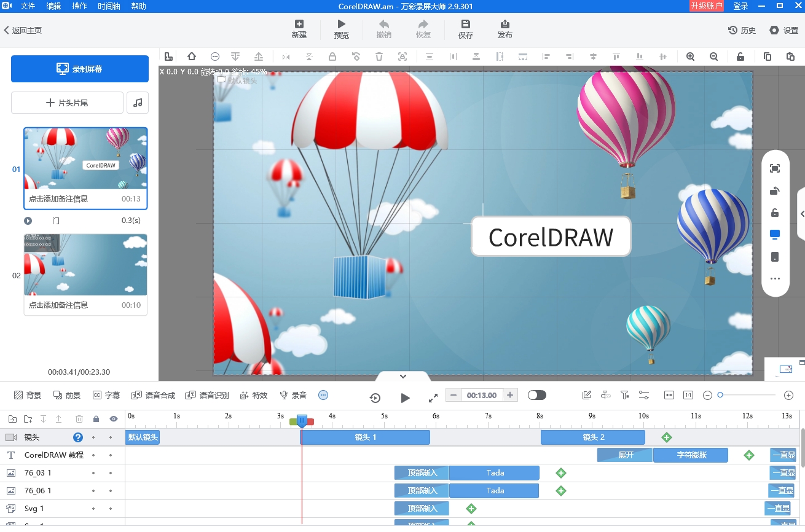Click the timeline zoom slider handle
This screenshot has height=532, width=805.
pyautogui.click(x=720, y=395)
